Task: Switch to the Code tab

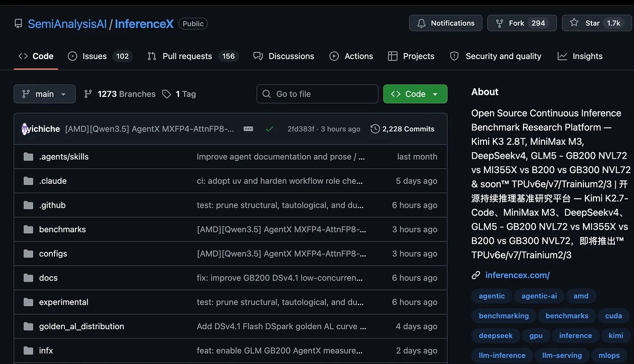Action: pos(36,56)
